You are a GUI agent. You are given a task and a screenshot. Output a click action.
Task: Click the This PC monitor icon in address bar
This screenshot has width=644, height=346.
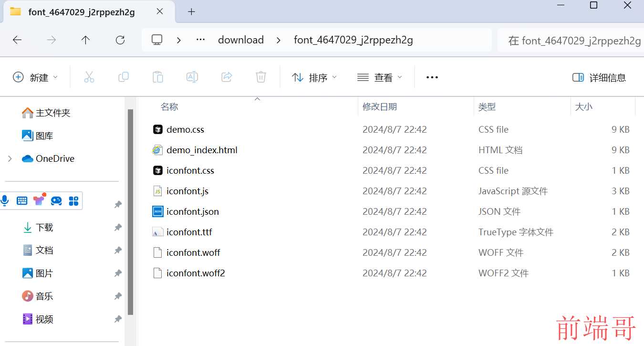tap(157, 40)
